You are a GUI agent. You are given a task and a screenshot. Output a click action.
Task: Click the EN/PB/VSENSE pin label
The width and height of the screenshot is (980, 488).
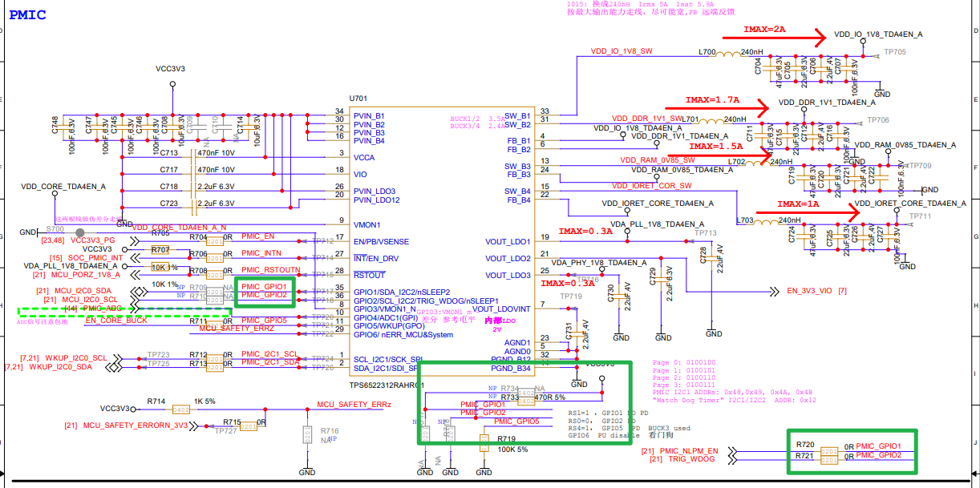pyautogui.click(x=381, y=242)
